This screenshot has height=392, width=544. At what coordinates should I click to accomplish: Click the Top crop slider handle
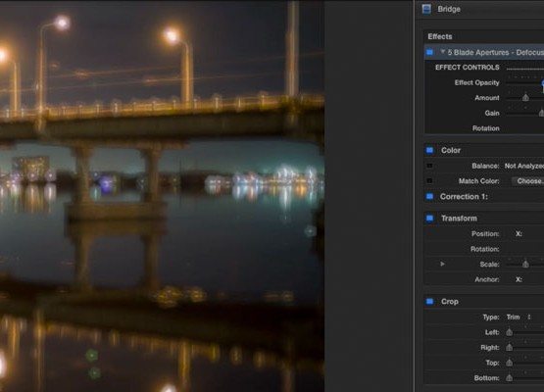[x=509, y=363]
